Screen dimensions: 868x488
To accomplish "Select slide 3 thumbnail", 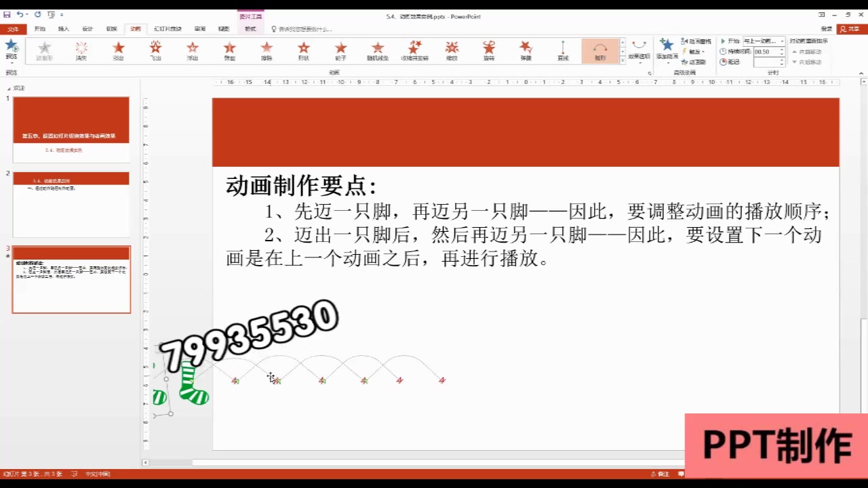I will click(71, 279).
